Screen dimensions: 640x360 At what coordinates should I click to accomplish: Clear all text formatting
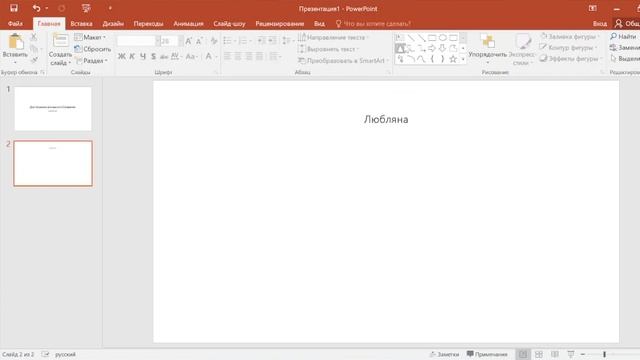(214, 41)
